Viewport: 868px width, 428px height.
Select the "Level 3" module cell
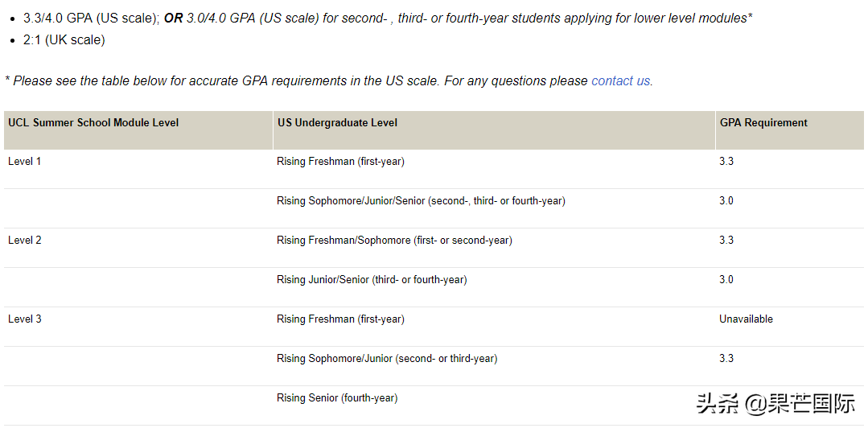point(25,319)
